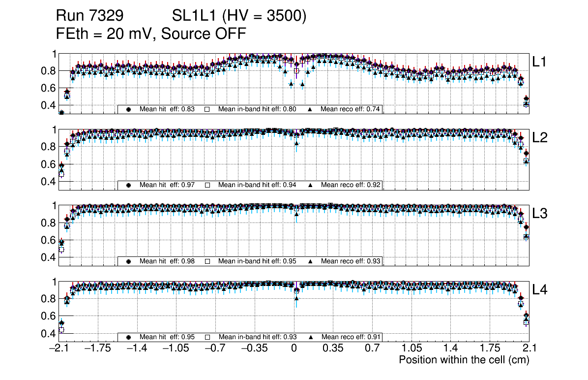The height and width of the screenshot is (380, 588).
Task: Select 'Mean hit eff: 0.98' legend text
Action: [167, 261]
